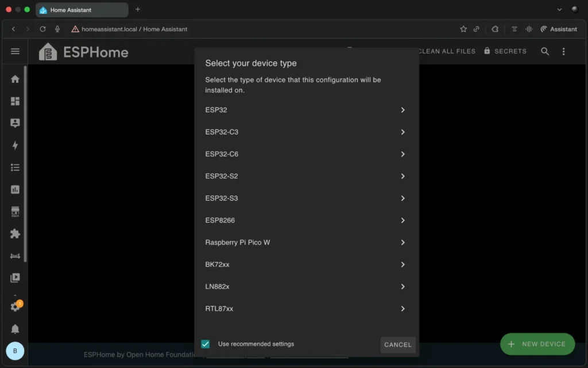Select the ESP32 device type

click(x=307, y=110)
